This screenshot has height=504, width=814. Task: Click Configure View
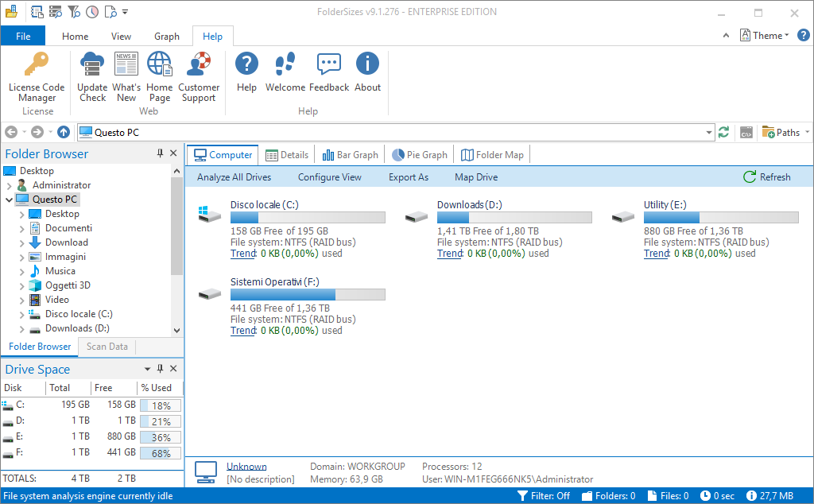pos(330,177)
